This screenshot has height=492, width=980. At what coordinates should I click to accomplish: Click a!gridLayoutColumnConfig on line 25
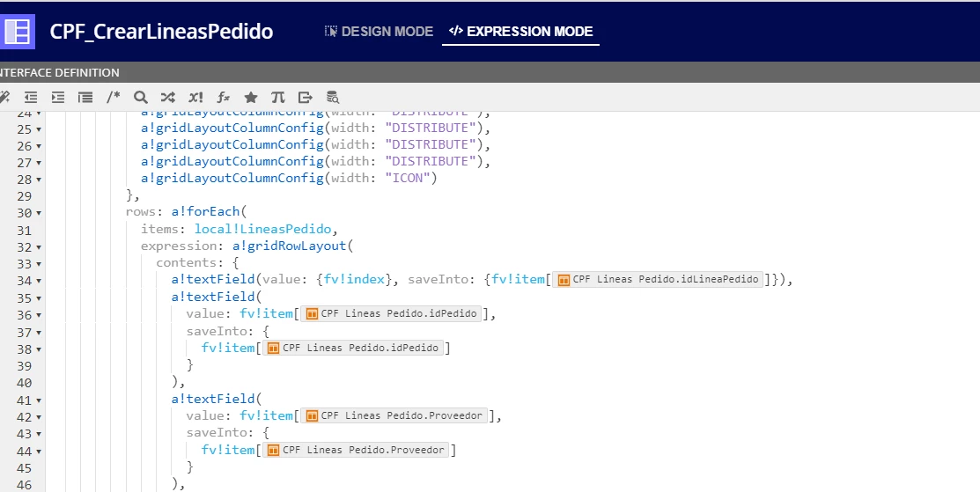click(x=232, y=128)
